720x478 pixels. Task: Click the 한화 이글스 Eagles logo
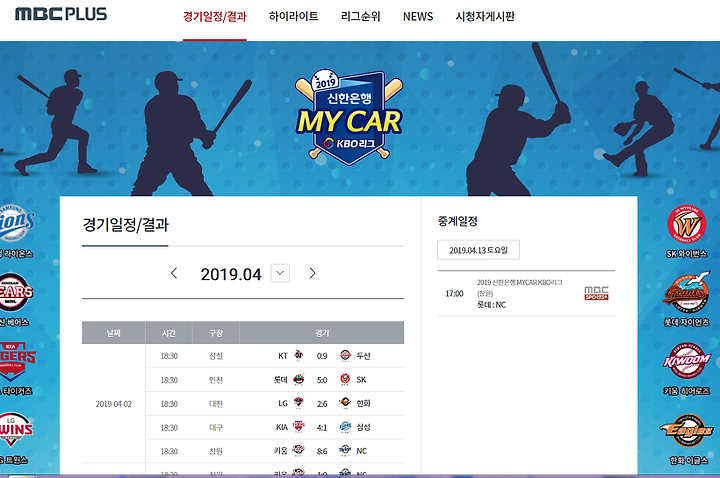686,430
